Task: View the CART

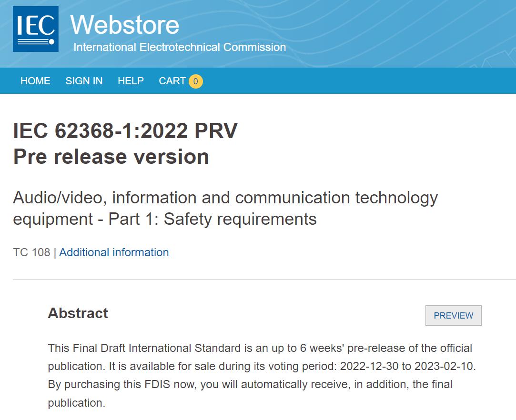Action: coord(172,81)
